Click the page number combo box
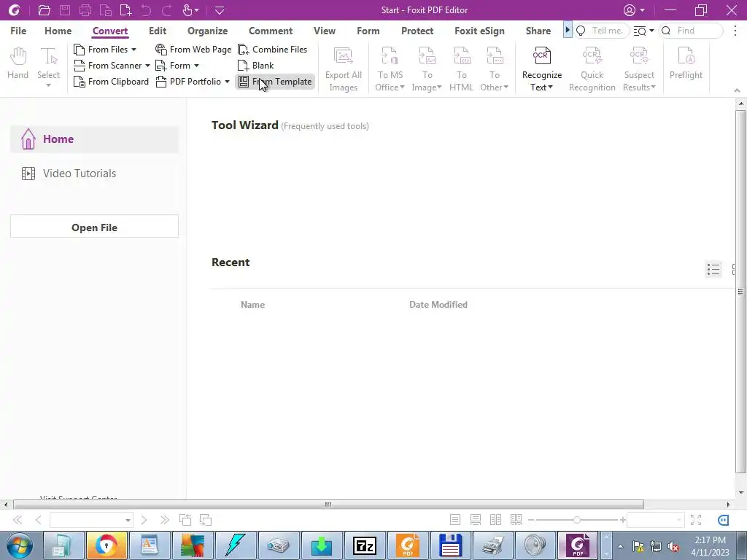The width and height of the screenshot is (747, 560). [x=91, y=520]
